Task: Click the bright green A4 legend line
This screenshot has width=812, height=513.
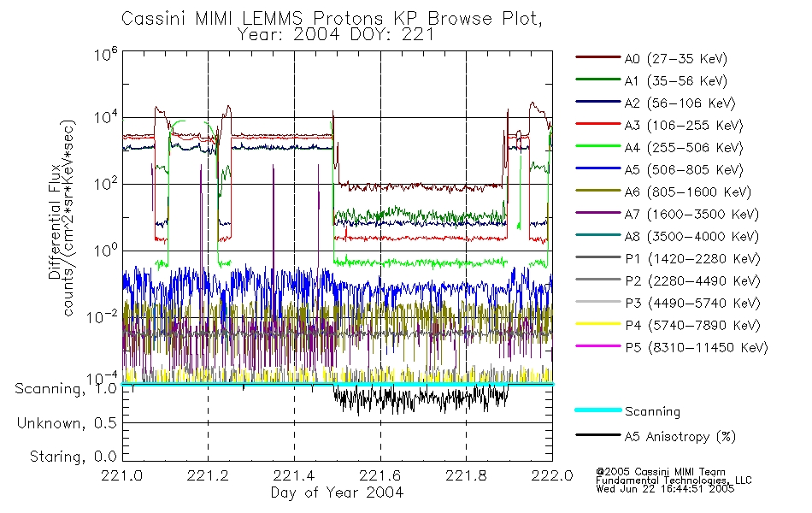Action: (x=598, y=146)
